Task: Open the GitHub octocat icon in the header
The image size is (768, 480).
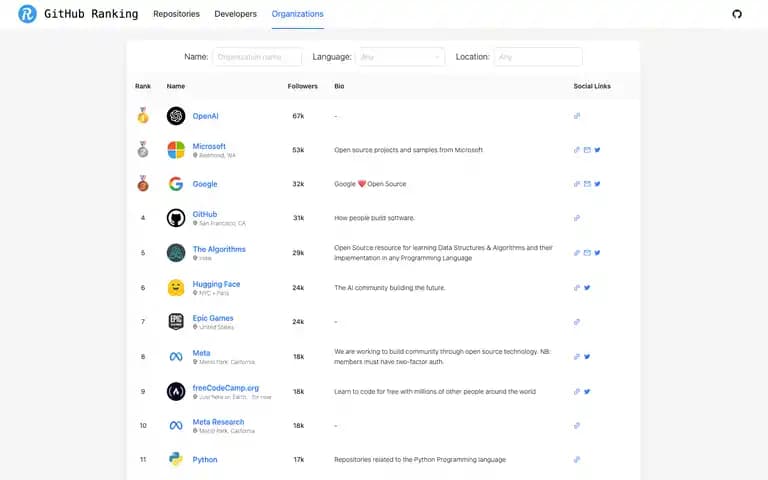Action: (x=737, y=14)
